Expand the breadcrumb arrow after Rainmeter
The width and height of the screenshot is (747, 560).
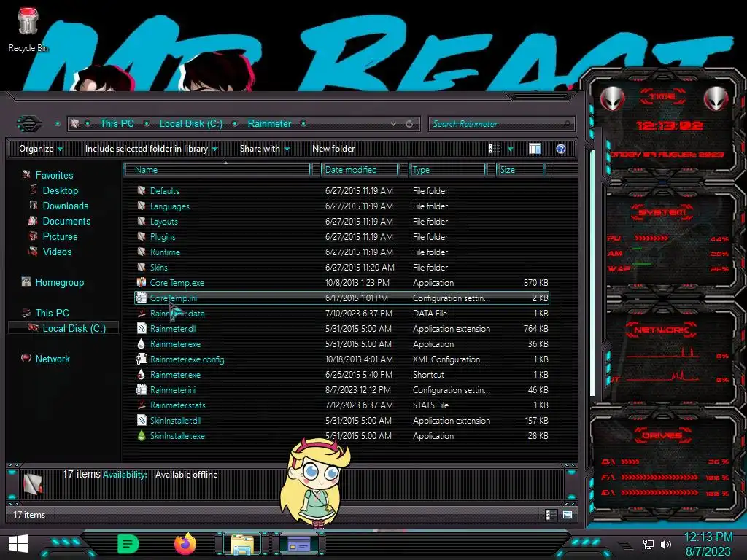[x=303, y=124]
